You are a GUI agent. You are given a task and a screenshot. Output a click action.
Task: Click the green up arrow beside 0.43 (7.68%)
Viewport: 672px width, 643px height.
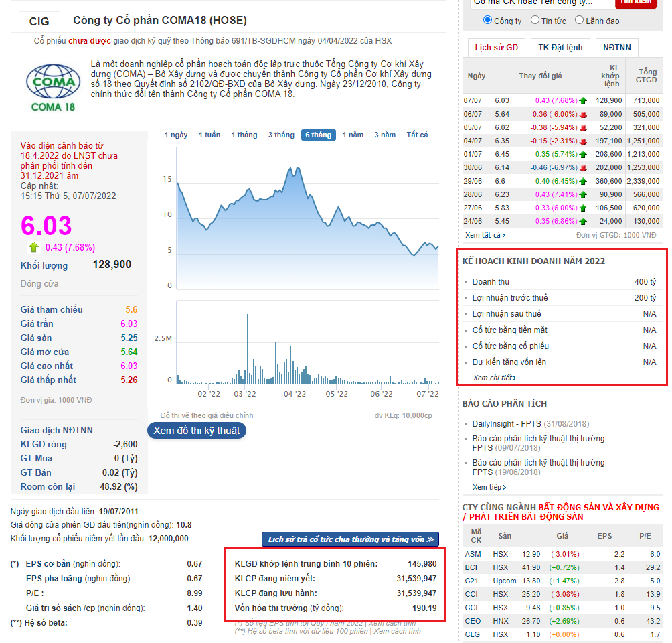34,247
